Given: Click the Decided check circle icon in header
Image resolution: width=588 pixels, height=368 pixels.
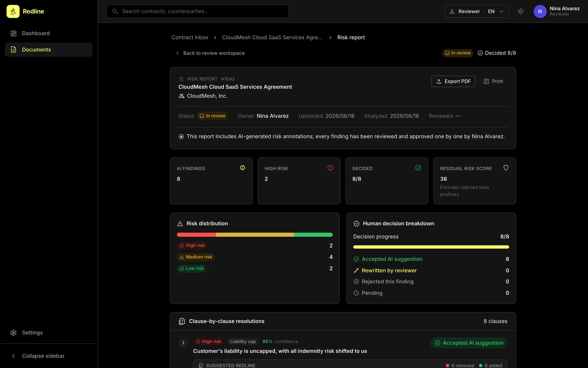Looking at the screenshot, I should [480, 53].
